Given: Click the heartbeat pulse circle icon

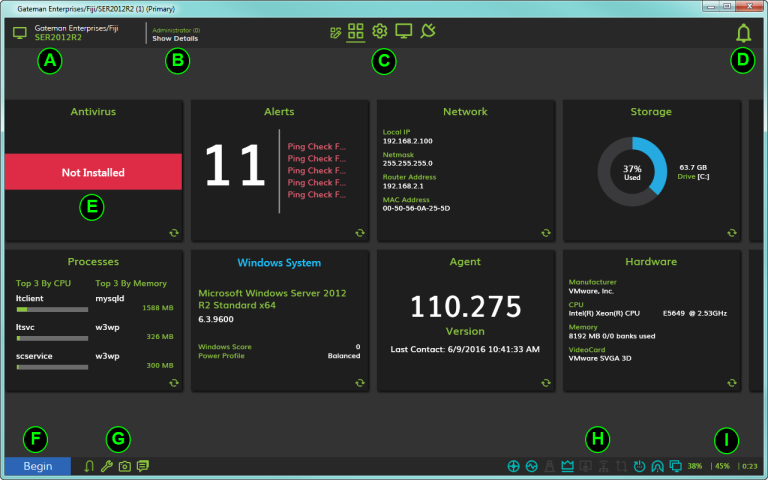Looking at the screenshot, I should tap(531, 466).
